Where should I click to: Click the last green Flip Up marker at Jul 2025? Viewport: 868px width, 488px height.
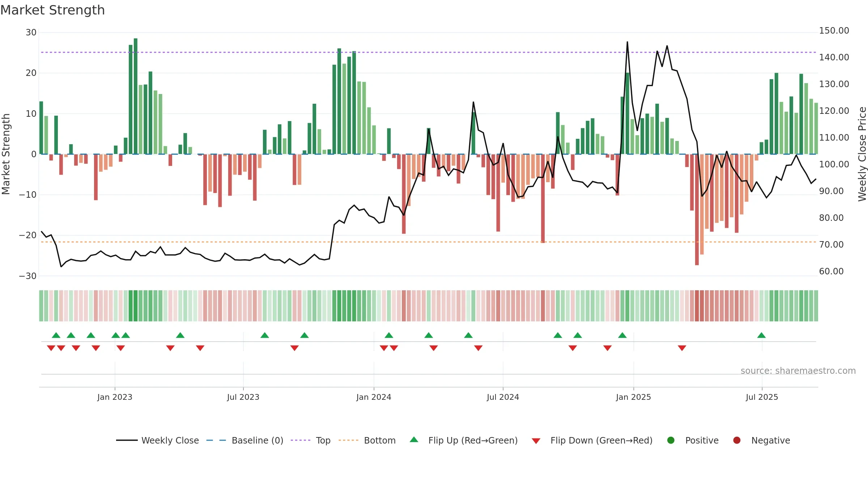pos(761,335)
